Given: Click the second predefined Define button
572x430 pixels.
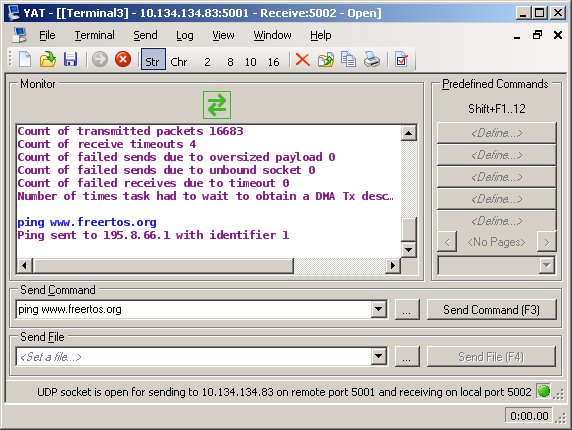Looking at the screenshot, I should [496, 155].
